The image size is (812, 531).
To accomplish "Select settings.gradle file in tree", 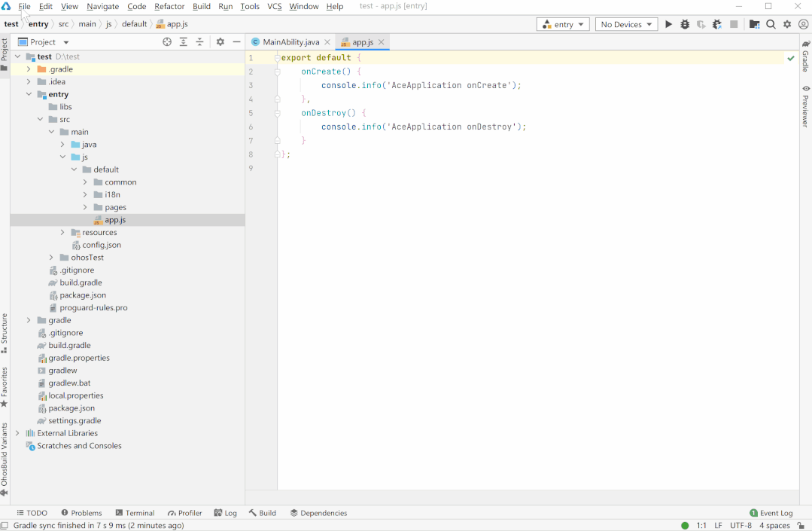I will [75, 420].
